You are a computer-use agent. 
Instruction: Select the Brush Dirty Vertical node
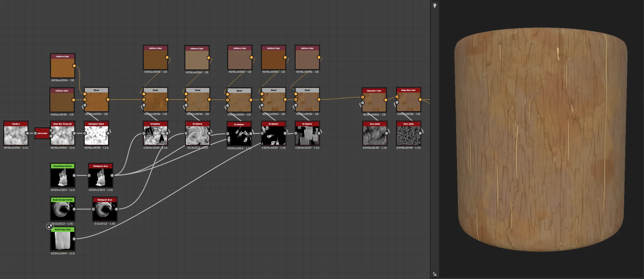pyautogui.click(x=63, y=175)
